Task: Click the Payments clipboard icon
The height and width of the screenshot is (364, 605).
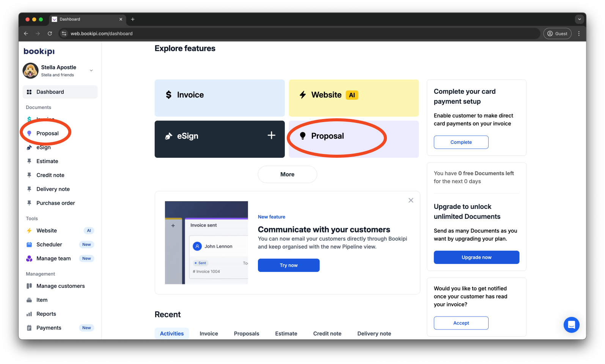Action: click(x=29, y=328)
